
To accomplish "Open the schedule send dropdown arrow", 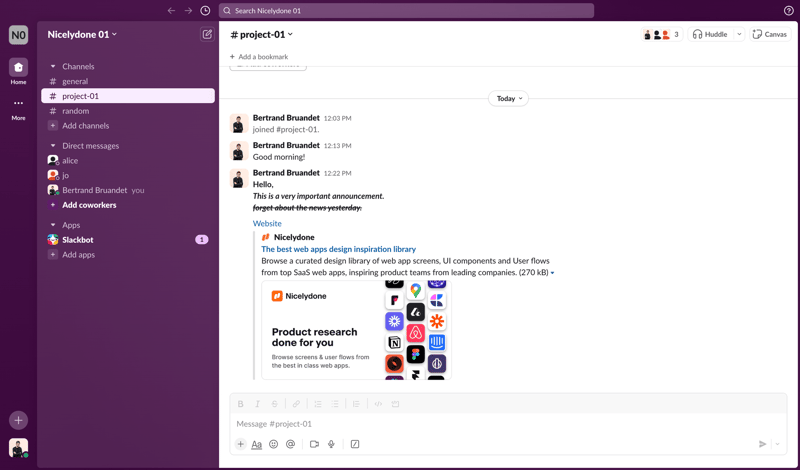I will coord(778,444).
